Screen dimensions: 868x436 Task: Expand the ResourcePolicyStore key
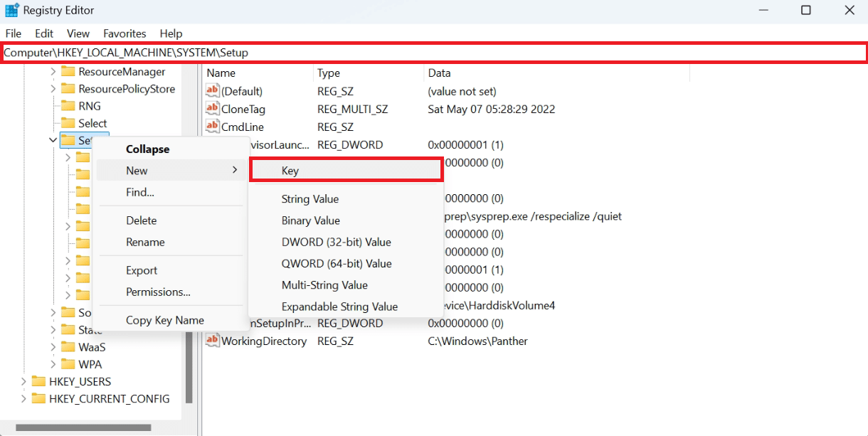click(x=53, y=89)
